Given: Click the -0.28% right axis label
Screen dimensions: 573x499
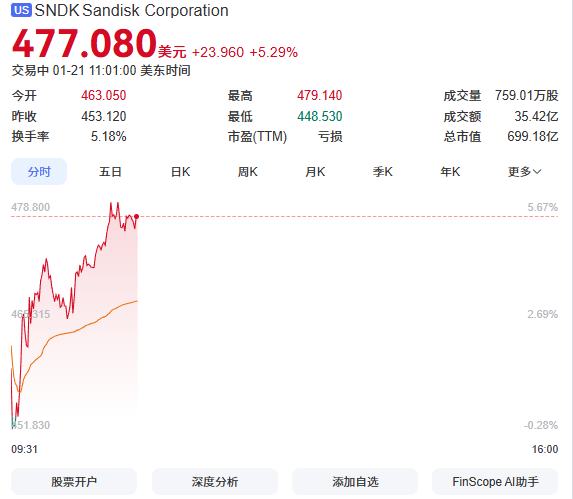Looking at the screenshot, I should coord(541,425).
